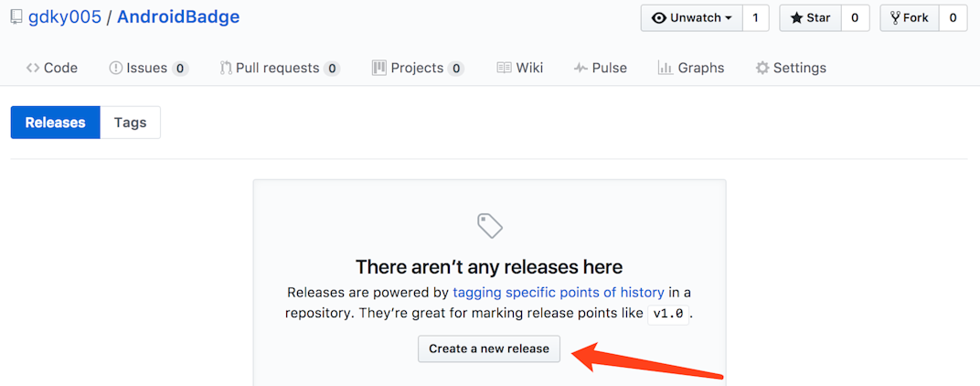Click the v1.0 code sample text

(x=668, y=314)
